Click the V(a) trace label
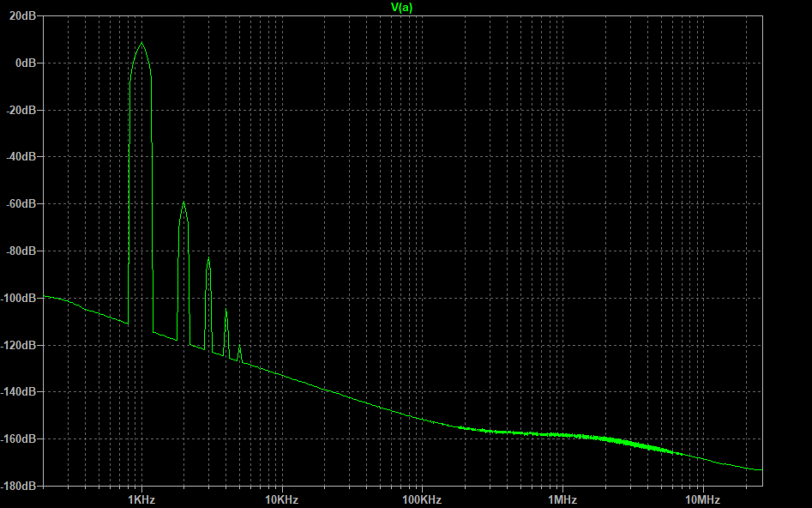812x508 pixels. tap(402, 7)
